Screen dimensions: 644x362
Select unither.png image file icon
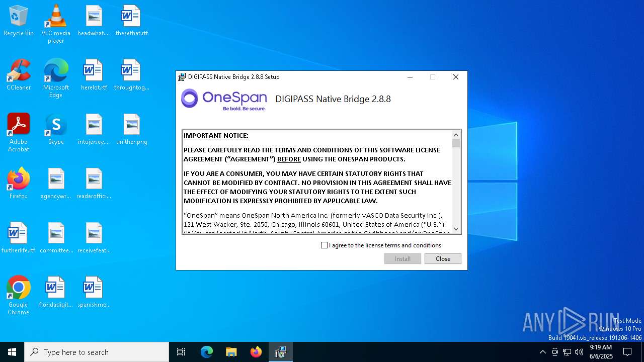pos(131,129)
